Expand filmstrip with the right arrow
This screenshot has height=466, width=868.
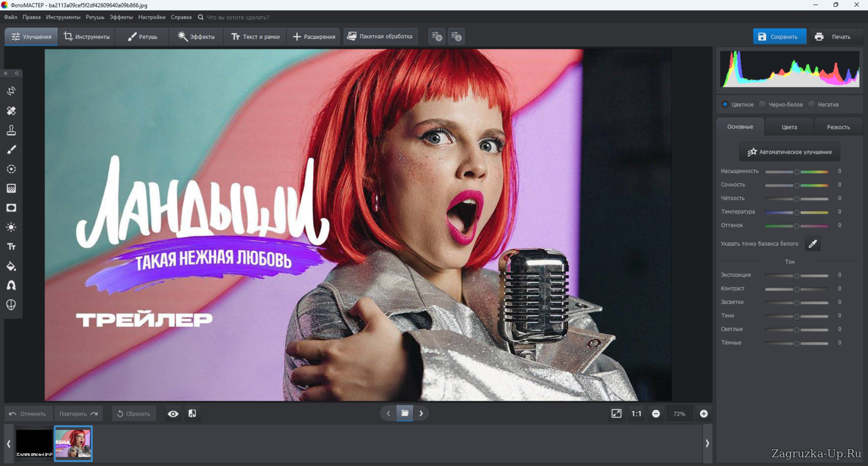707,443
